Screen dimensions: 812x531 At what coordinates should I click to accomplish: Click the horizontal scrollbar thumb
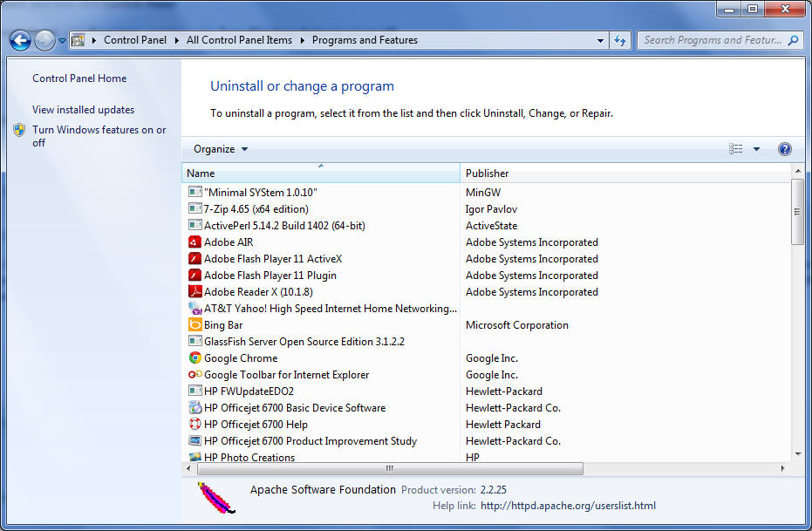(390, 468)
